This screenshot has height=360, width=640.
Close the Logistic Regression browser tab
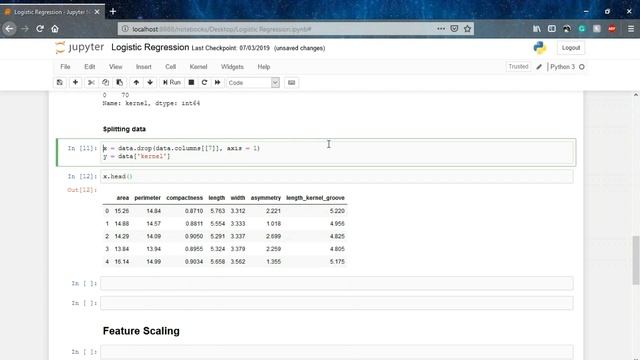[97, 12]
